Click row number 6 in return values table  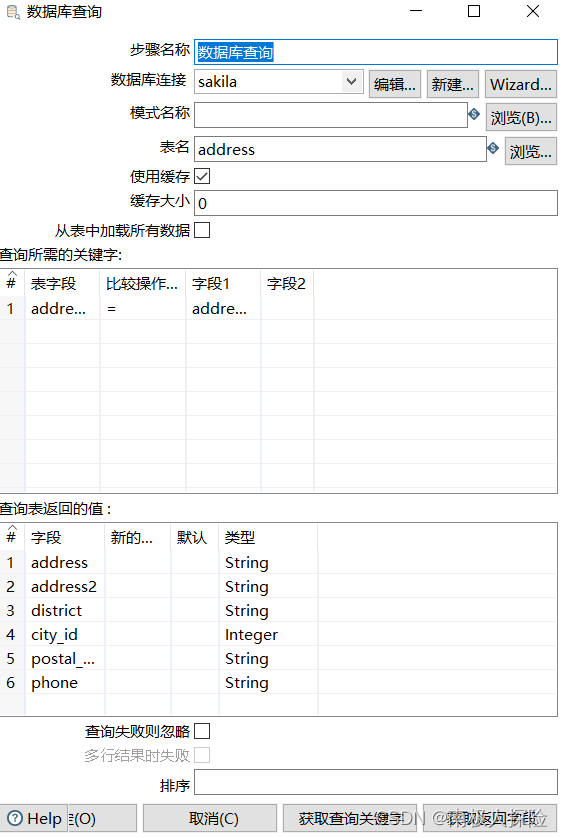click(x=11, y=682)
